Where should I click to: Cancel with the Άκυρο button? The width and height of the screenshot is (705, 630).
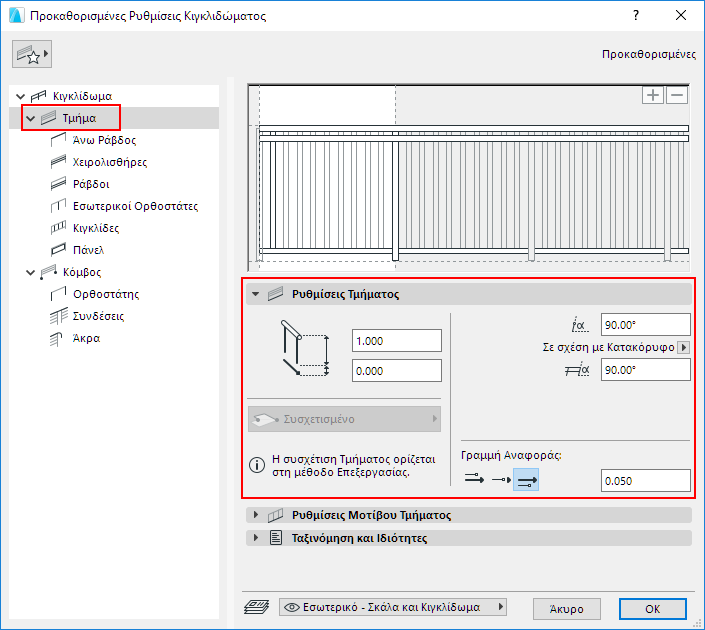567,609
